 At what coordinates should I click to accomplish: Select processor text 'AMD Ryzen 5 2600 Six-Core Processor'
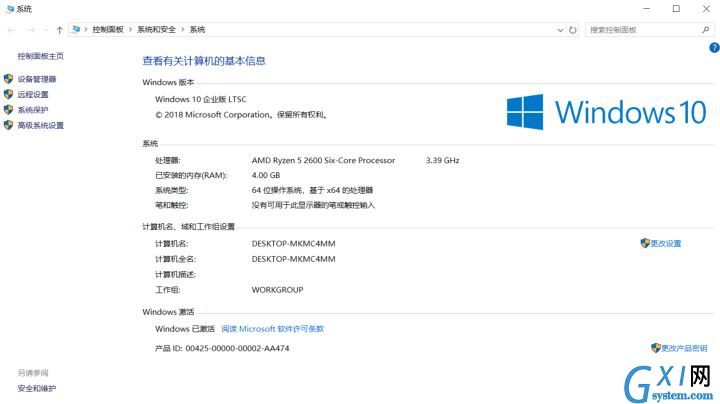pos(323,160)
